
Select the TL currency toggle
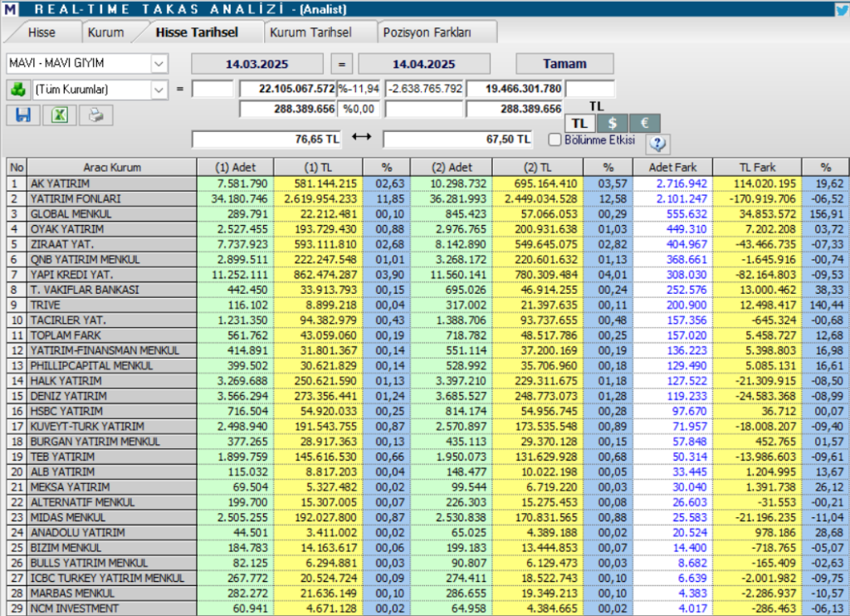coord(579,123)
